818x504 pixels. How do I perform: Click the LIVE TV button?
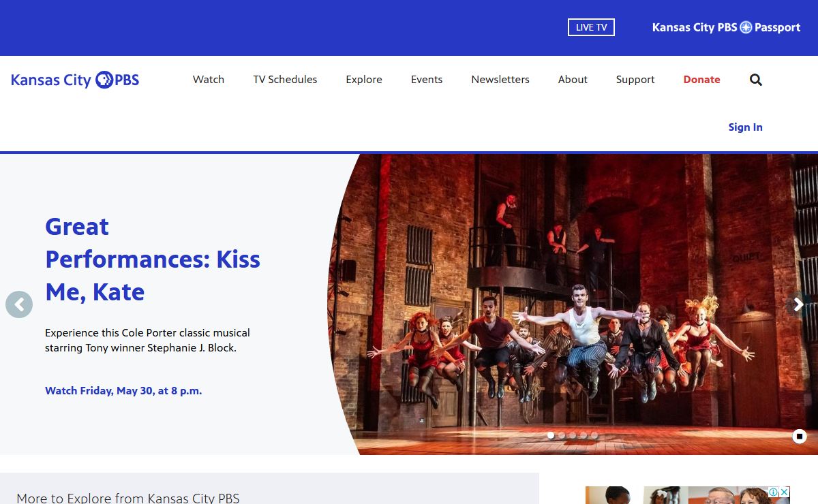pos(591,27)
